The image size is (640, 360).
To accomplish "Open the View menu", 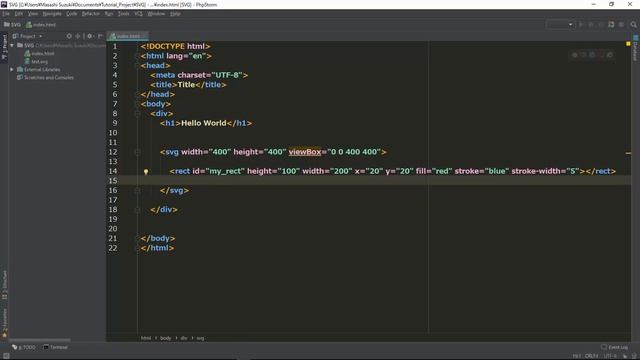I will (33, 13).
